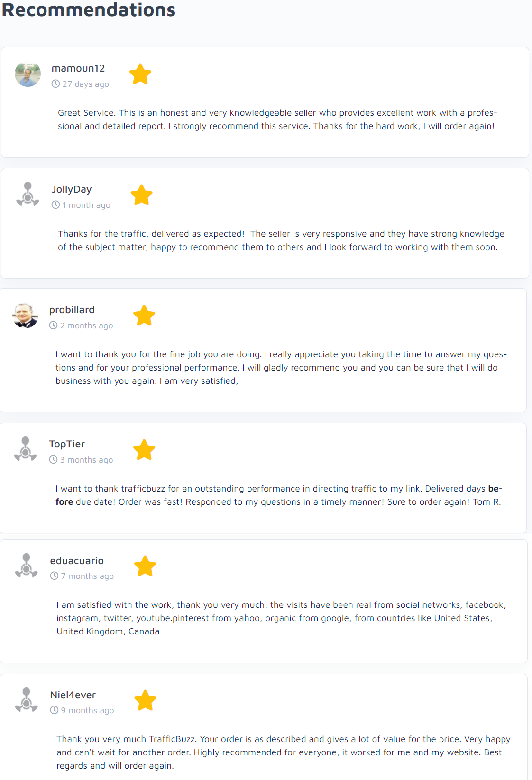Click the star icon beside Niel4ever
The width and height of the screenshot is (532, 780).
145,700
